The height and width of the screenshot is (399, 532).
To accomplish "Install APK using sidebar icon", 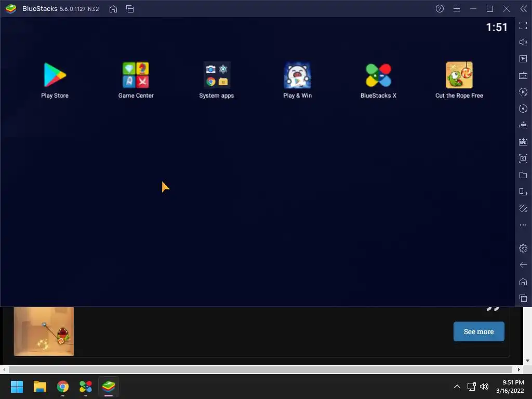I will click(523, 142).
